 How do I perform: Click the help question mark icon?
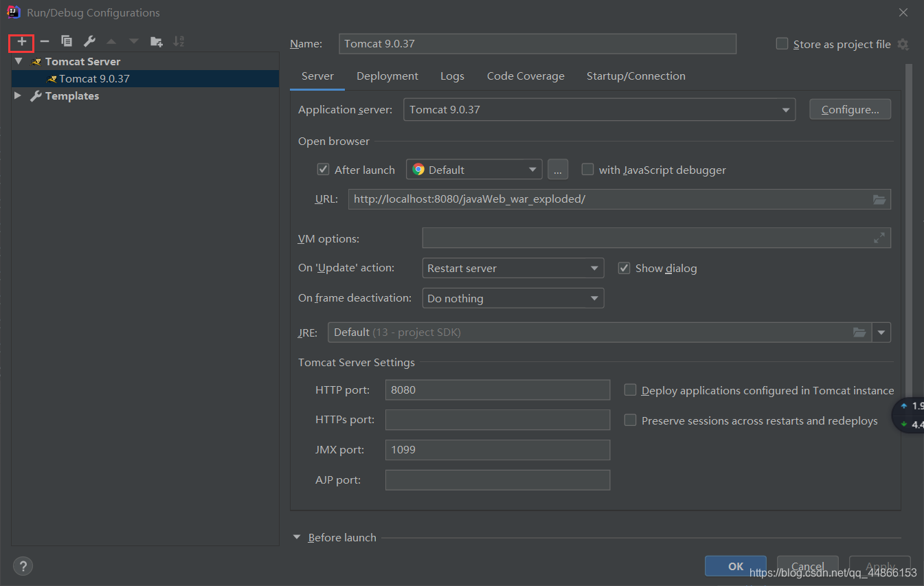pyautogui.click(x=23, y=566)
